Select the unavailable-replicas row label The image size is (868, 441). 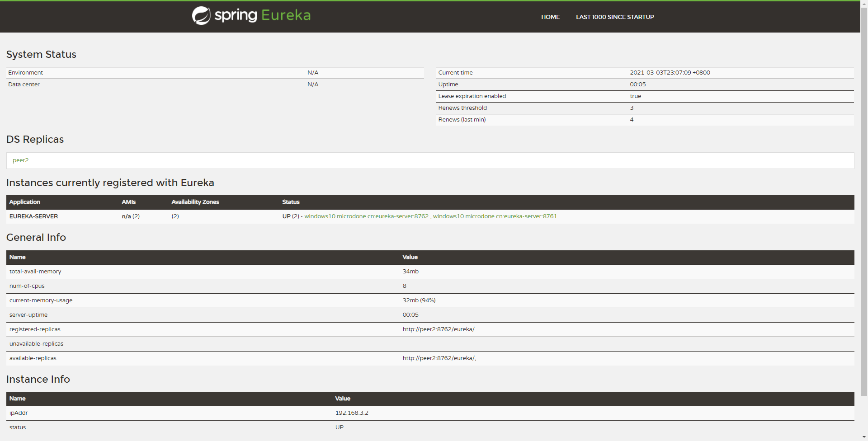pyautogui.click(x=36, y=344)
